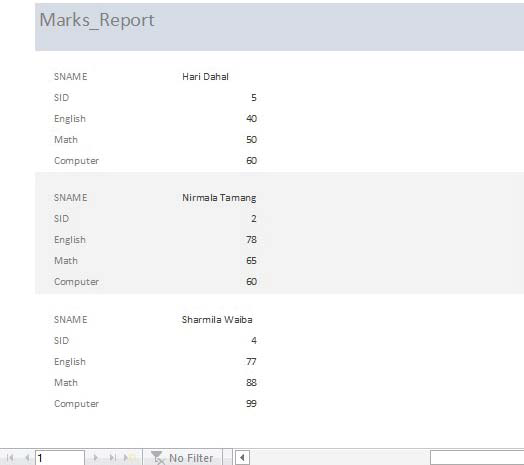Click Hari Dahal's Computer mark 60
This screenshot has width=524, height=465.
click(251, 161)
